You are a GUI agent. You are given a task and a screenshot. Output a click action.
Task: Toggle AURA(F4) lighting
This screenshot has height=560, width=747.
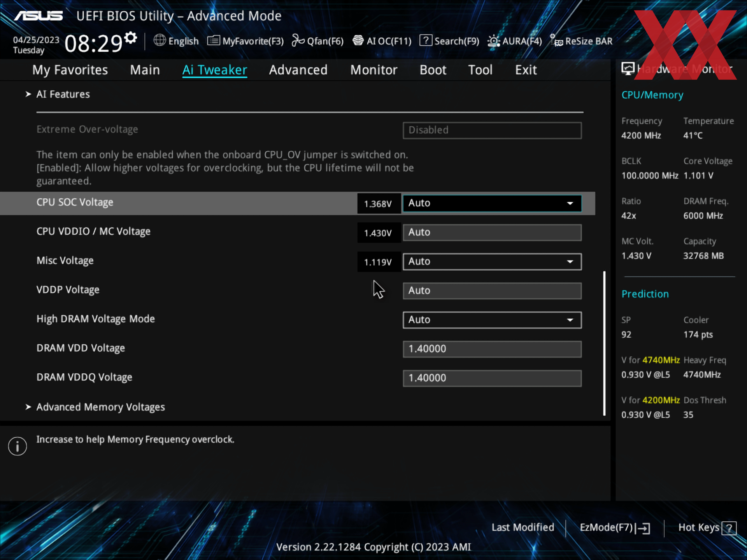click(x=515, y=41)
